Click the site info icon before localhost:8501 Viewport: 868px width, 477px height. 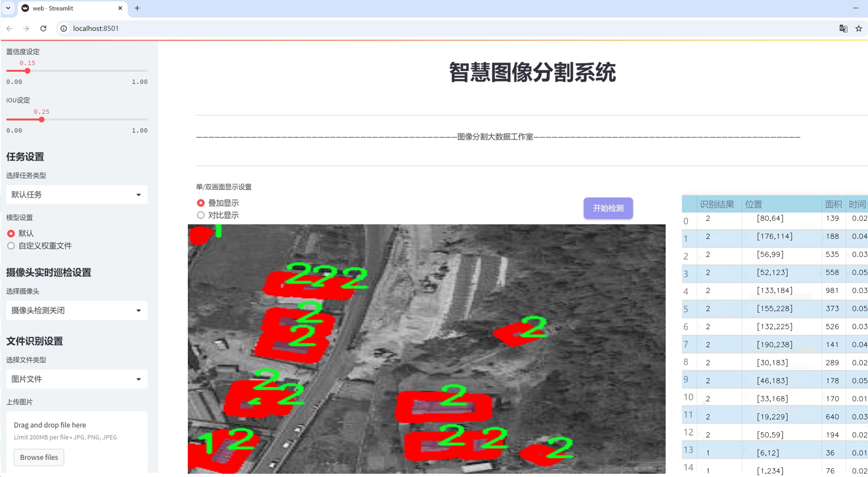pyautogui.click(x=63, y=28)
